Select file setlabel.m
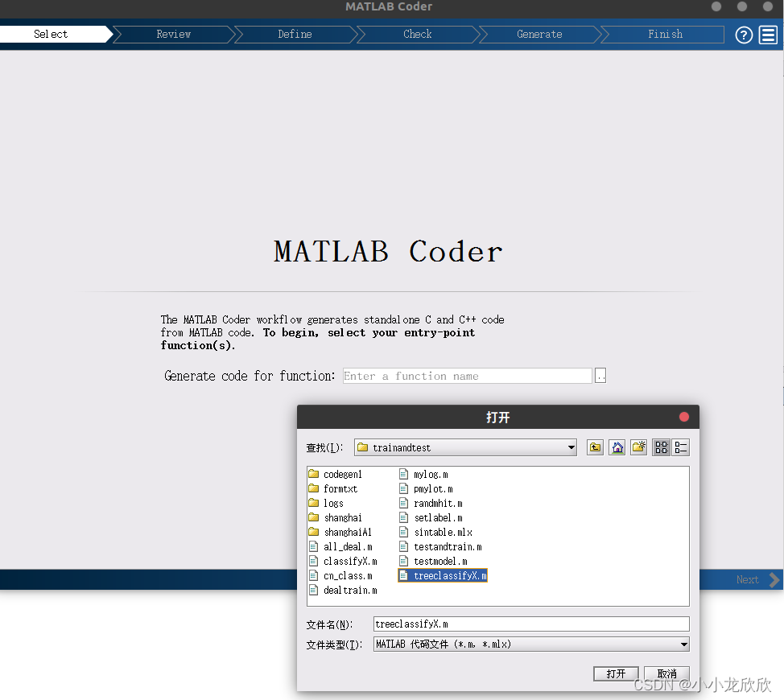Viewport: 784px width, 700px height. click(x=431, y=517)
